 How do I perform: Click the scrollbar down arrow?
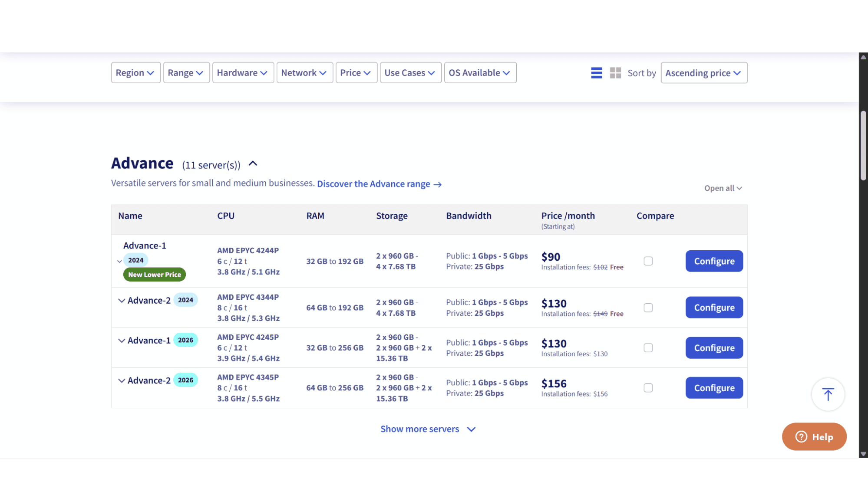[x=863, y=454]
